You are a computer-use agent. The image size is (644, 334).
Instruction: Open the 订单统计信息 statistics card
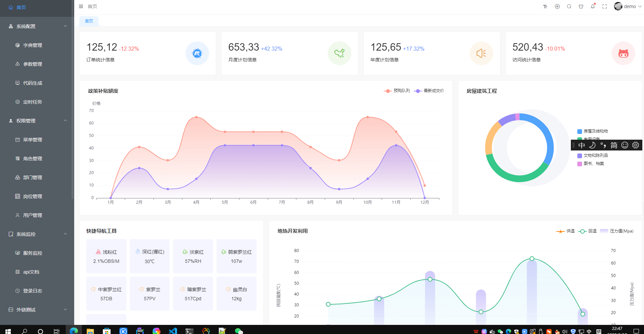point(148,53)
